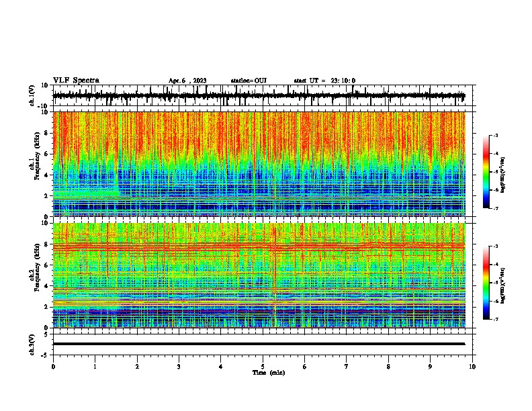Click time axis tick label "4"
The width and height of the screenshot is (532, 411).
click(221, 367)
